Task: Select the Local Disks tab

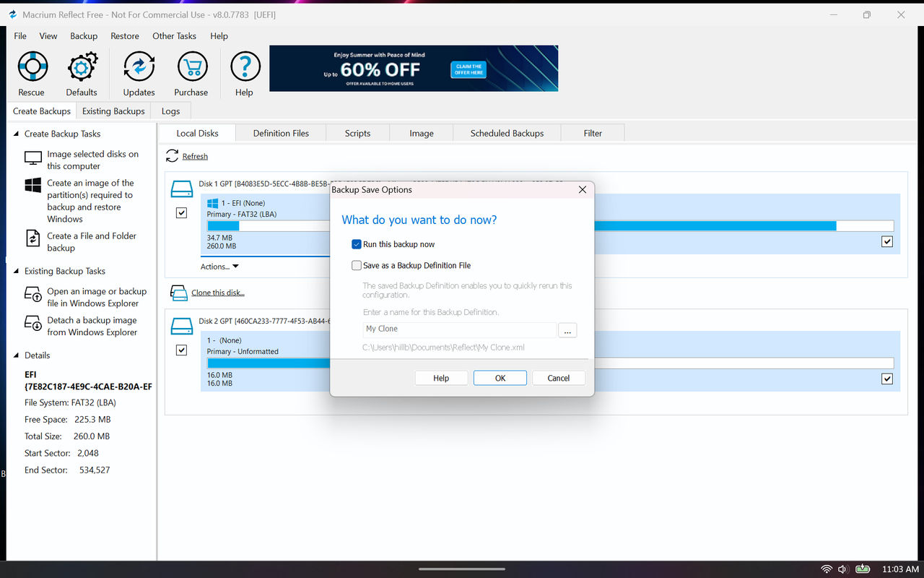Action: click(x=197, y=133)
